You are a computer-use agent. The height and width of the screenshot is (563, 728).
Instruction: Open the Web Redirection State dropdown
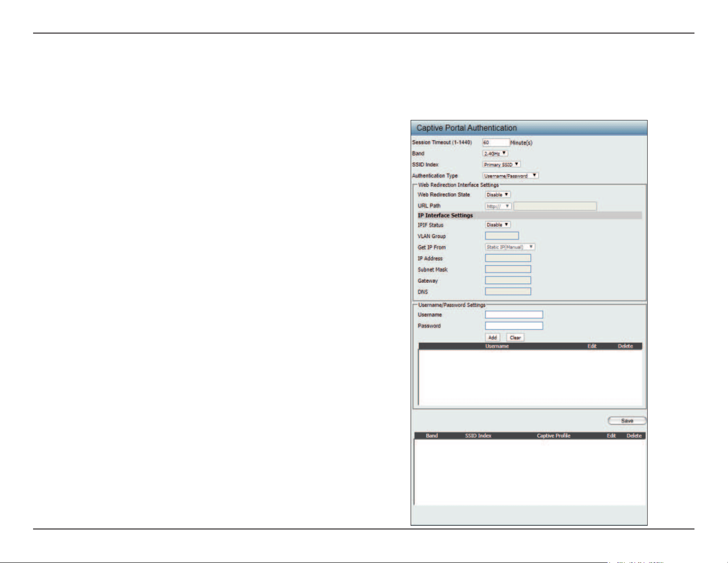point(498,195)
